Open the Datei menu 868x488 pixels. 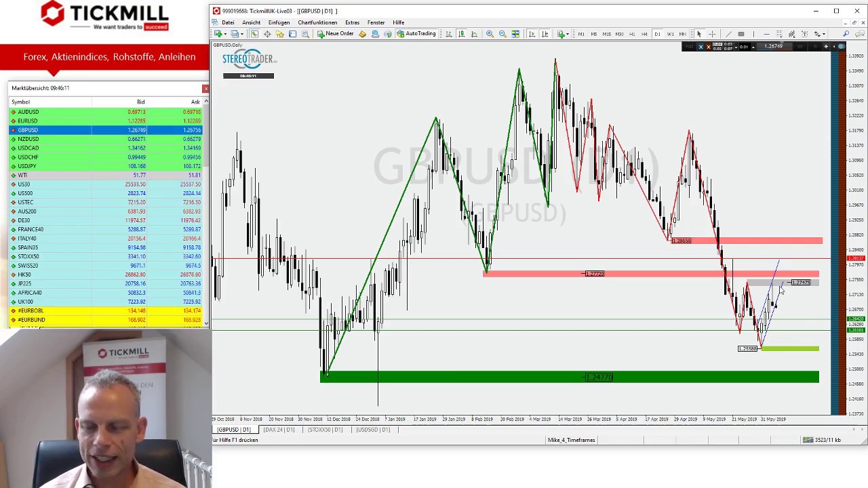click(x=228, y=22)
